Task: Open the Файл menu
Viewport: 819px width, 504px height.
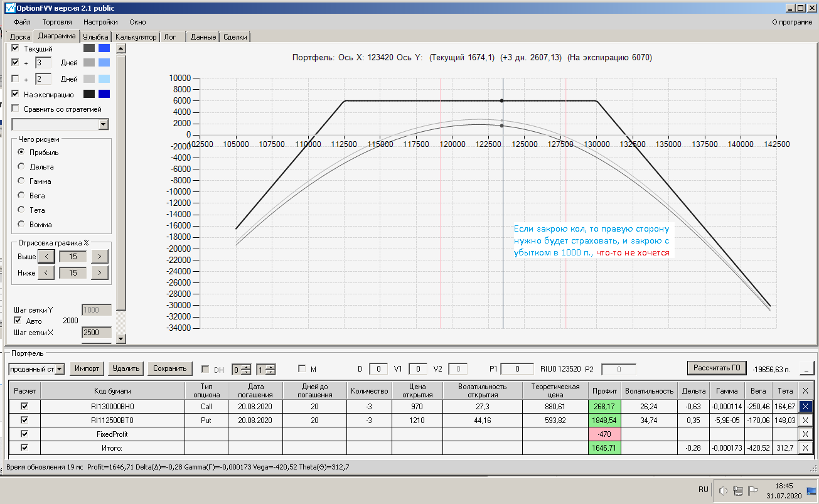Action: tap(22, 22)
